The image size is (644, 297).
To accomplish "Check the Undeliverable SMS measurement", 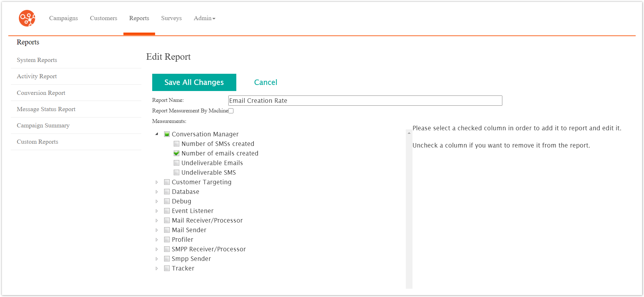I will point(177,172).
